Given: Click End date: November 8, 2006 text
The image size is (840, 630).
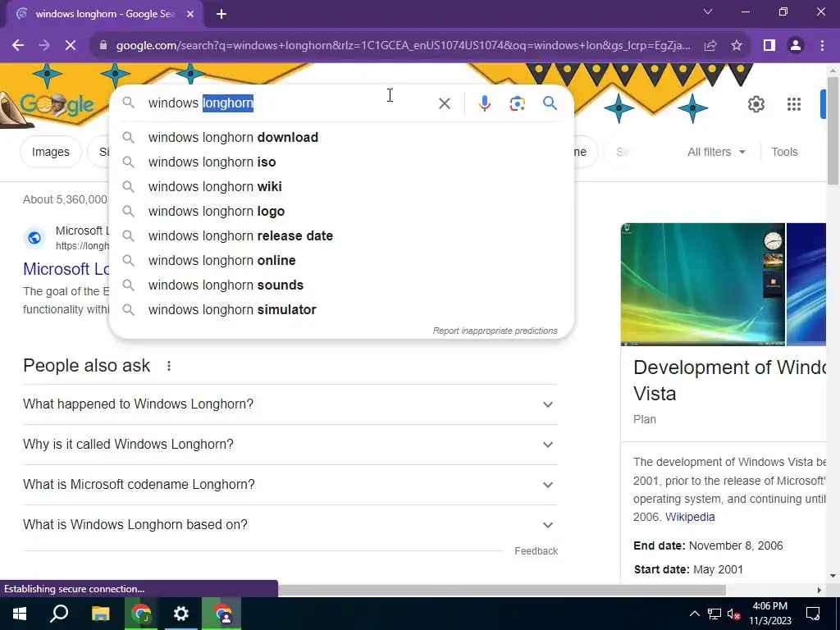Looking at the screenshot, I should pyautogui.click(x=708, y=546).
